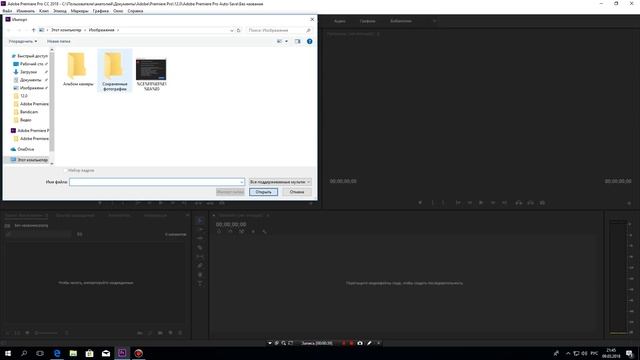Image resolution: width=640 pixels, height=360 pixels.
Task: Switch to the Аудио workspace tab
Action: coord(340,21)
